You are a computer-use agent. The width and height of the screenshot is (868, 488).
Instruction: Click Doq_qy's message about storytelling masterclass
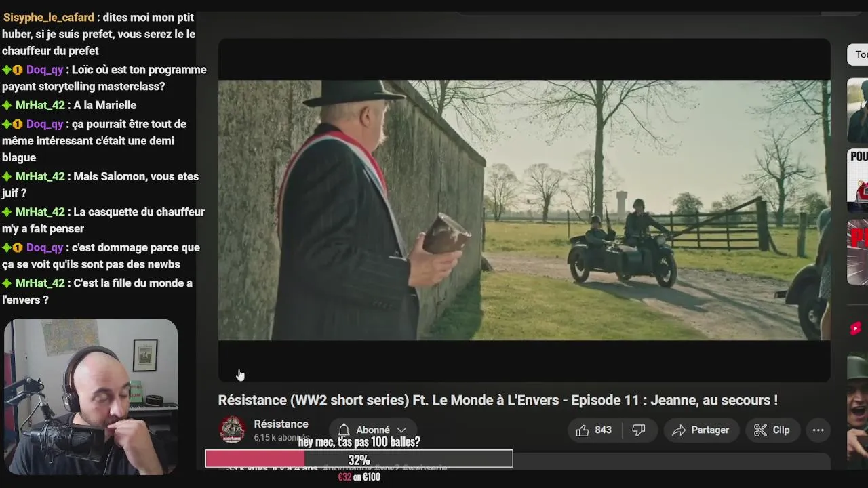point(104,78)
